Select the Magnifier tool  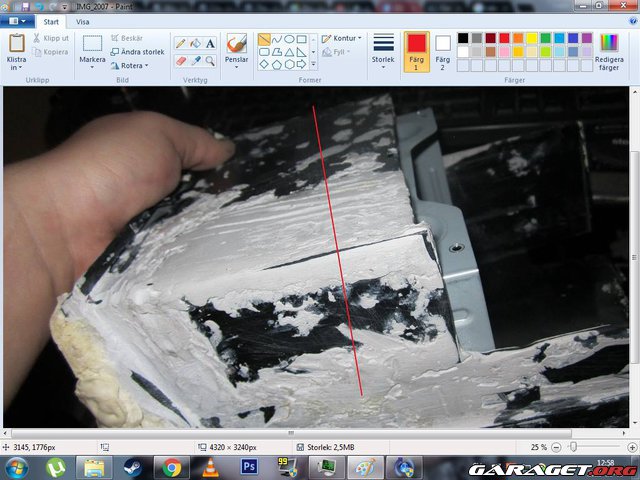point(210,61)
